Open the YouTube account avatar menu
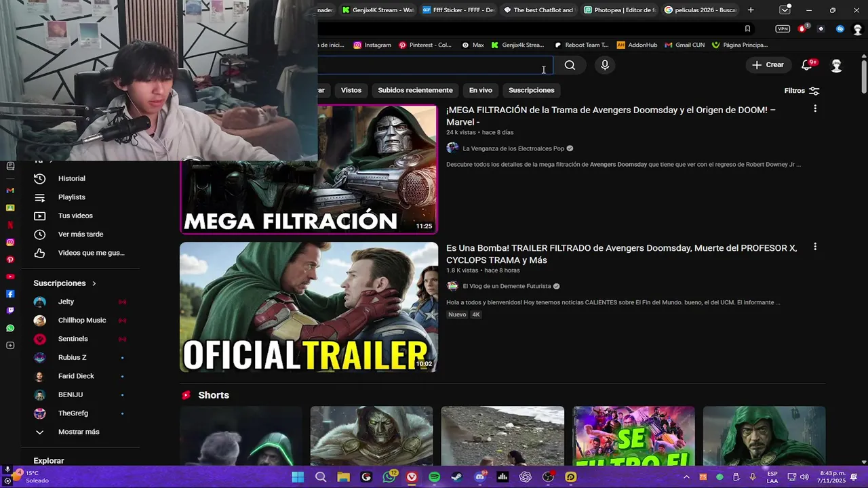This screenshot has height=488, width=868. tap(837, 65)
